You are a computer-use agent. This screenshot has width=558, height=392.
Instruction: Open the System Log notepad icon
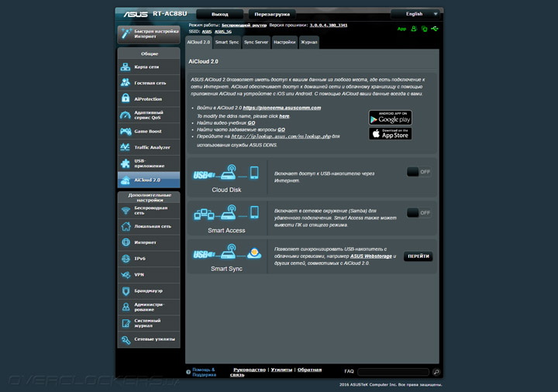coord(126,323)
